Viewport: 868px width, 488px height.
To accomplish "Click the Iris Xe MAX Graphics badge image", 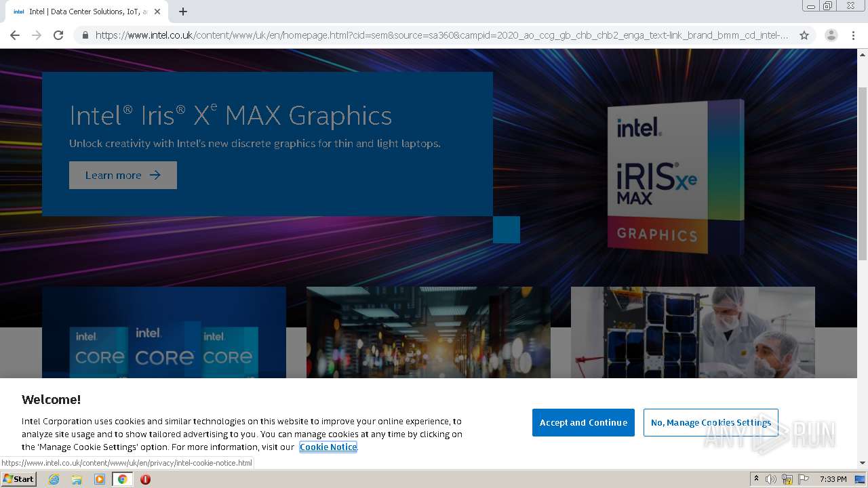I will coord(675,178).
